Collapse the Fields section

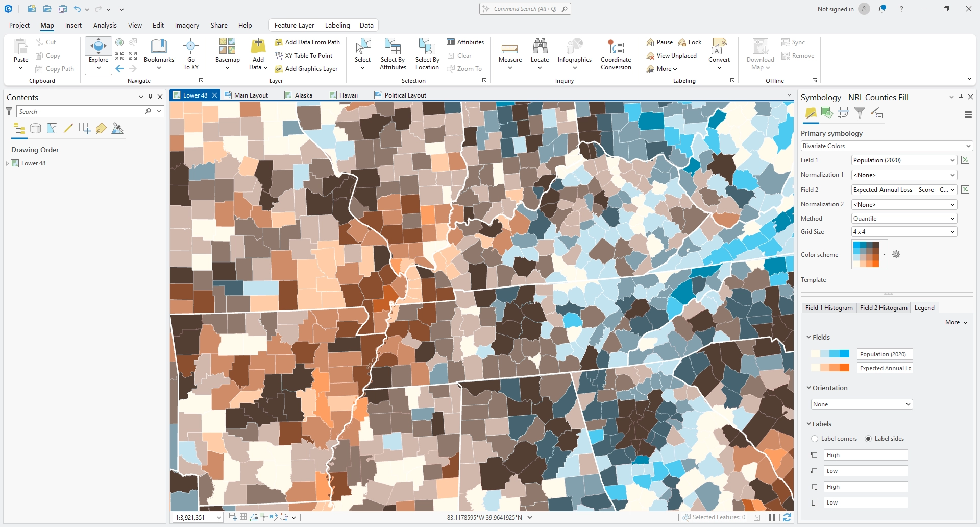(x=808, y=337)
